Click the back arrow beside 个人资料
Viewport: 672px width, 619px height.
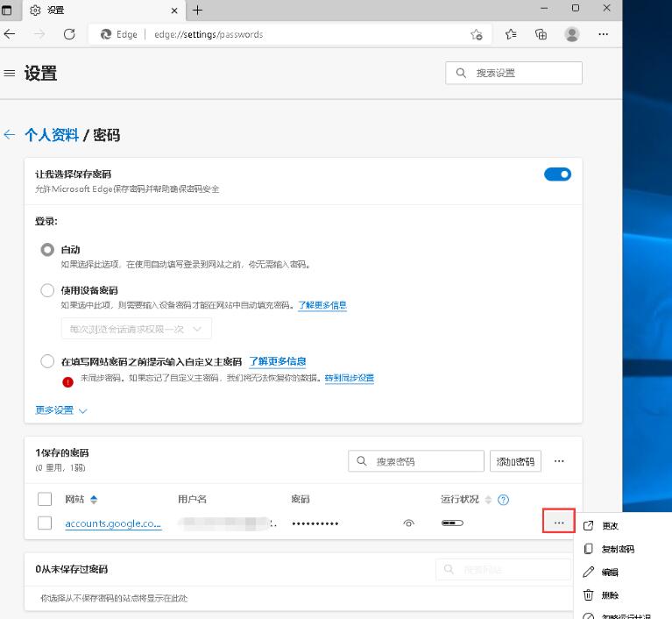(x=10, y=135)
